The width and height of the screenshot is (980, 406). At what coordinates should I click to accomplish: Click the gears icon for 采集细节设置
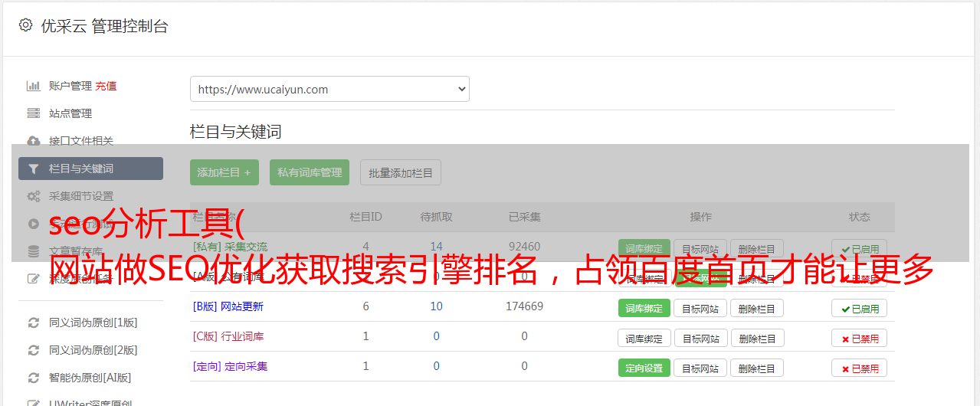(x=34, y=196)
